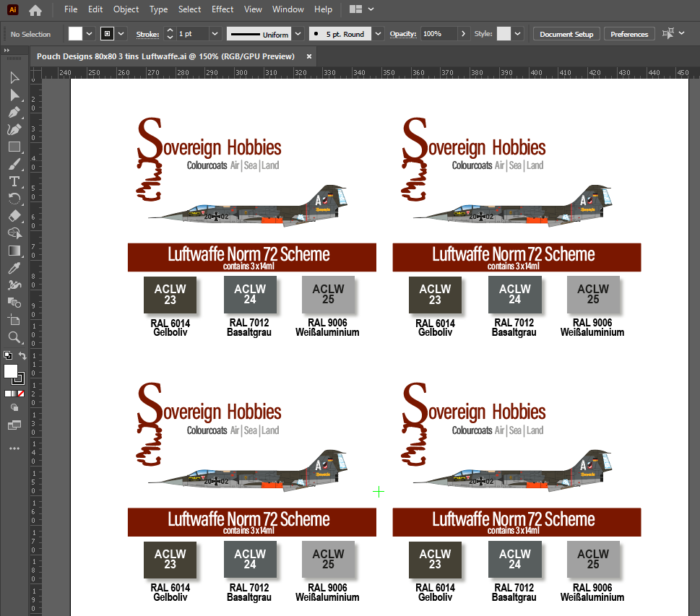Choose the Rectangle tool

tap(14, 147)
